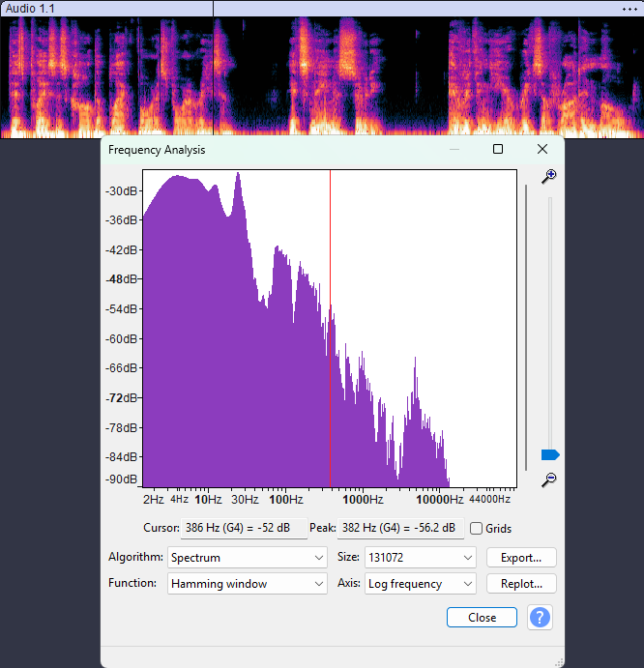The image size is (644, 668).
Task: Close the Frequency Analysis window via X
Action: pyautogui.click(x=542, y=149)
